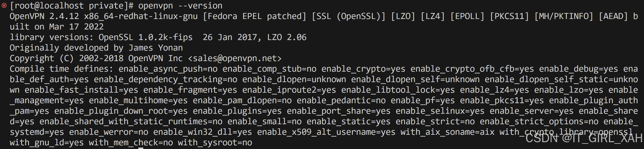The width and height of the screenshot is (644, 149).
Task: Click the red command-failed decoration icon
Action: (x=4, y=6)
